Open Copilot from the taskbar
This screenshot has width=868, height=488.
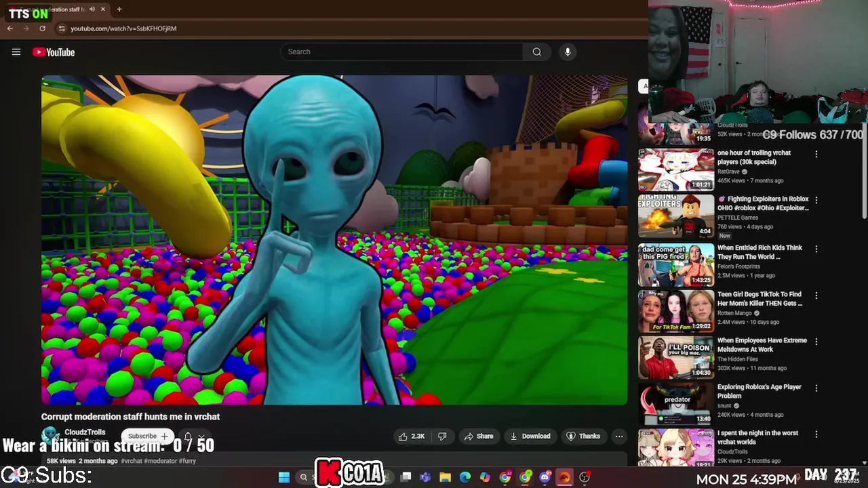485,477
